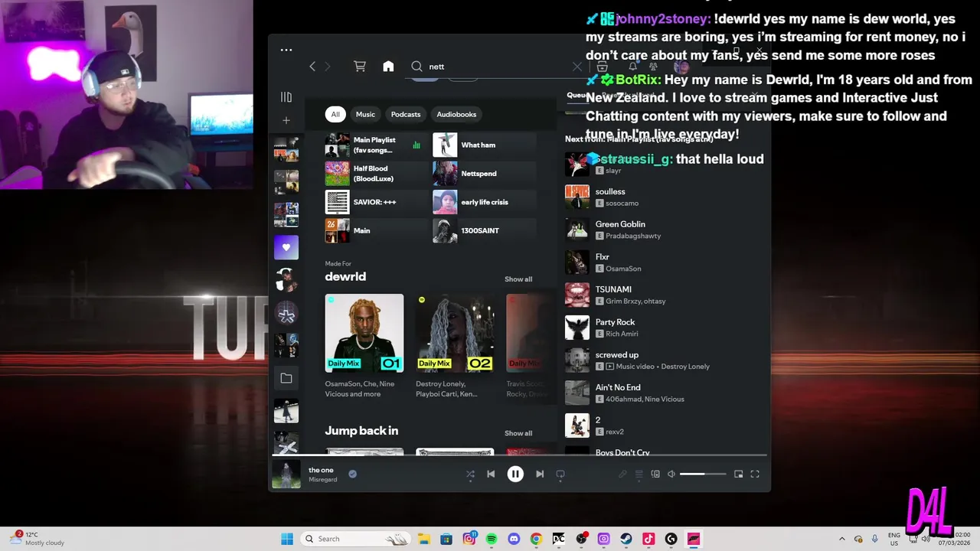The height and width of the screenshot is (551, 980).
Task: Play 'Party Rock' by Rich Amiri
Action: (662, 328)
